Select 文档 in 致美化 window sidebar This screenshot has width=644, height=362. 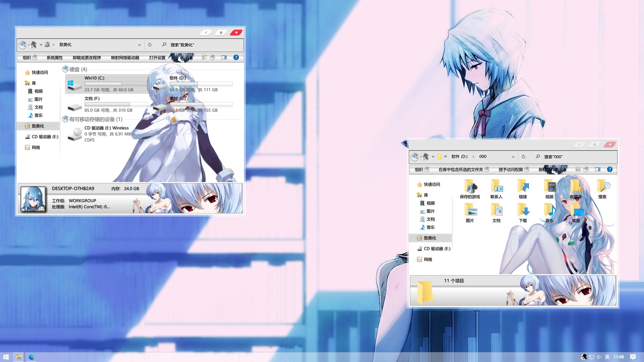(x=35, y=107)
